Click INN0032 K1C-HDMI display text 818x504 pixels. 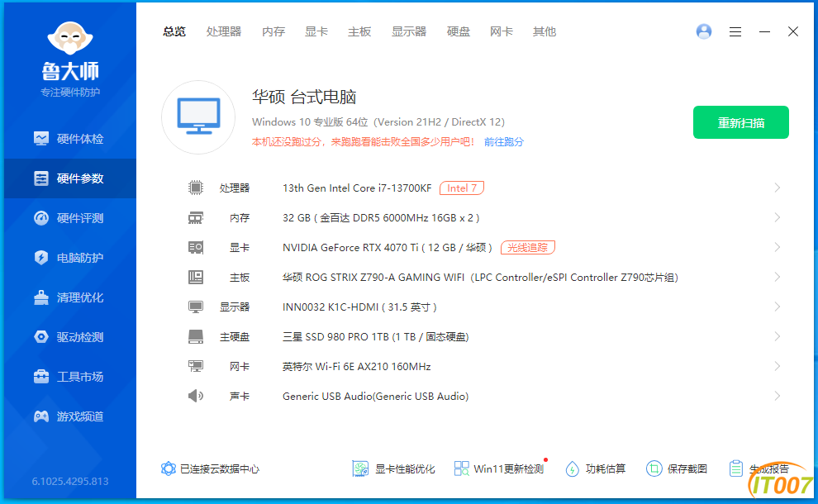(359, 307)
